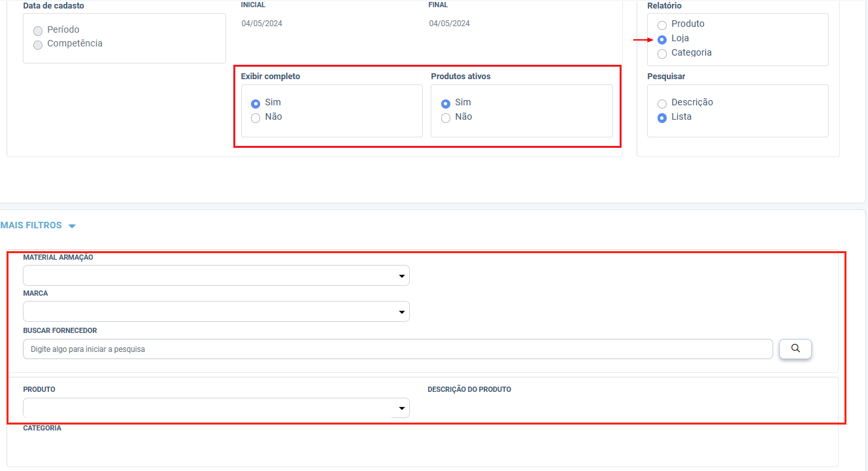
Task: Click the Pesquisar heading
Action: tap(666, 77)
